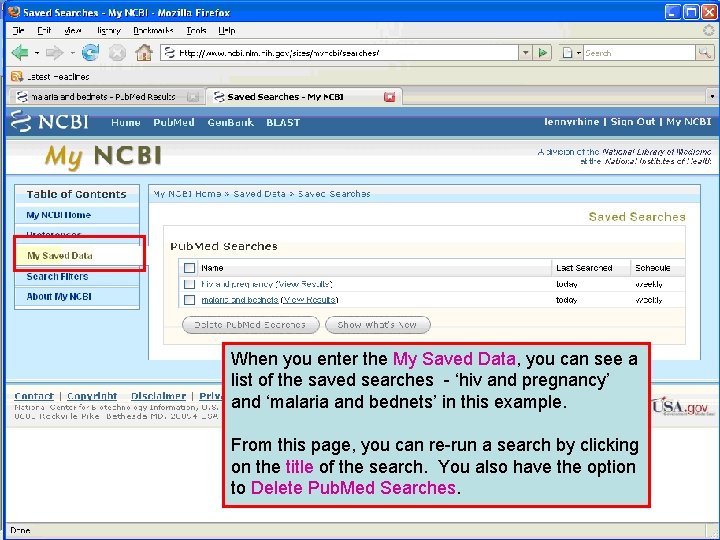Click the Schedule column header
This screenshot has width=720, height=540.
coord(652,268)
